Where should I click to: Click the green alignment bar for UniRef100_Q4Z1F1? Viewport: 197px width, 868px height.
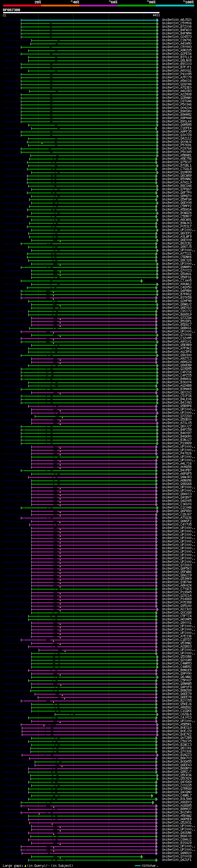(93, 860)
